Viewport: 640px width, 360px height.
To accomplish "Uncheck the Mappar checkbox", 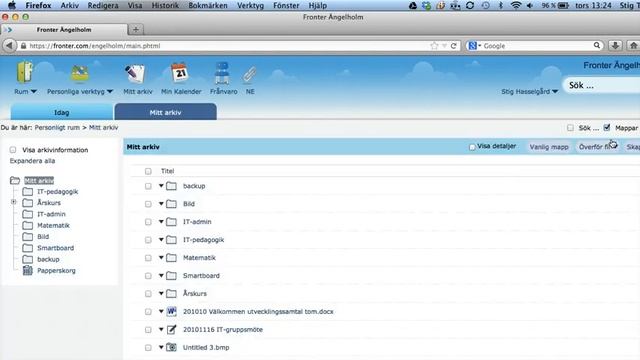I will tap(607, 128).
